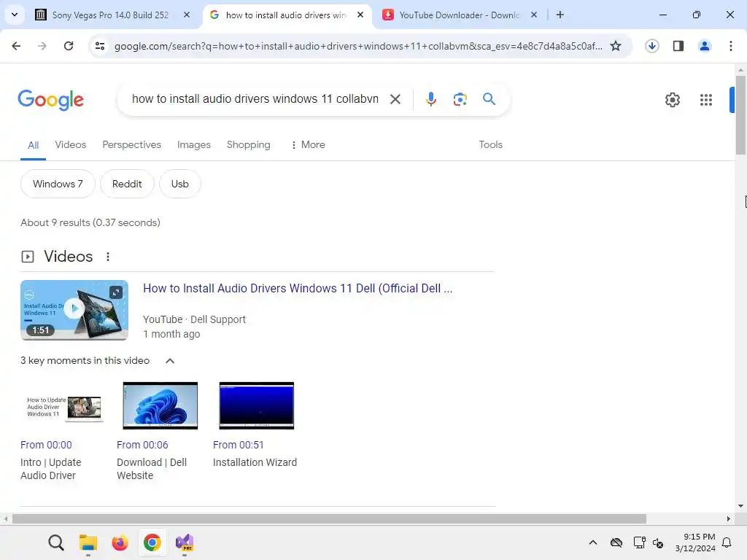Open Installation Wizard blue thumbnail

click(x=256, y=405)
